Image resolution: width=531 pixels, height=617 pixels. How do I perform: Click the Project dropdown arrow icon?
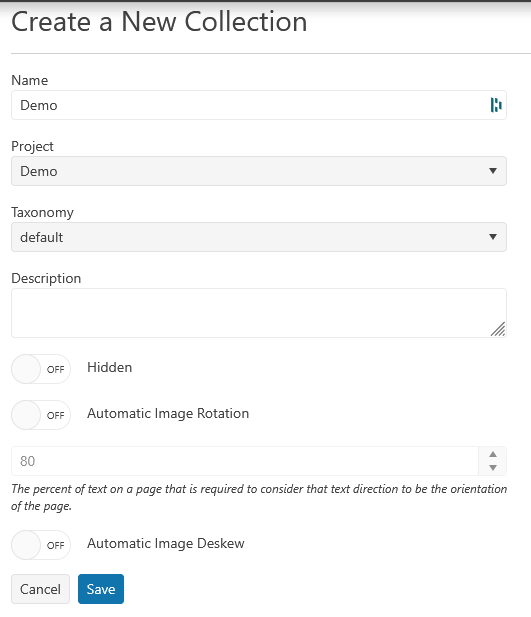pos(493,171)
